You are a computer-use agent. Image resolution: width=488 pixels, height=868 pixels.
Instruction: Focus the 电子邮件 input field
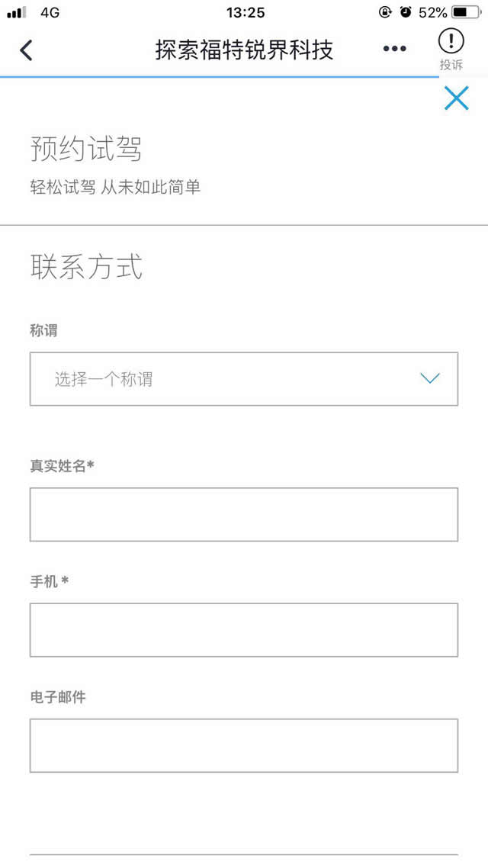click(x=243, y=745)
